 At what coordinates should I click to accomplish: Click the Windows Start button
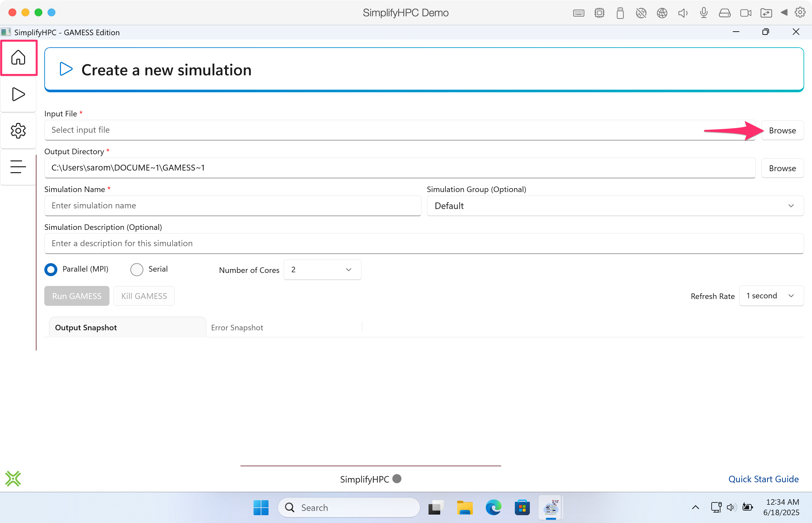click(x=261, y=508)
